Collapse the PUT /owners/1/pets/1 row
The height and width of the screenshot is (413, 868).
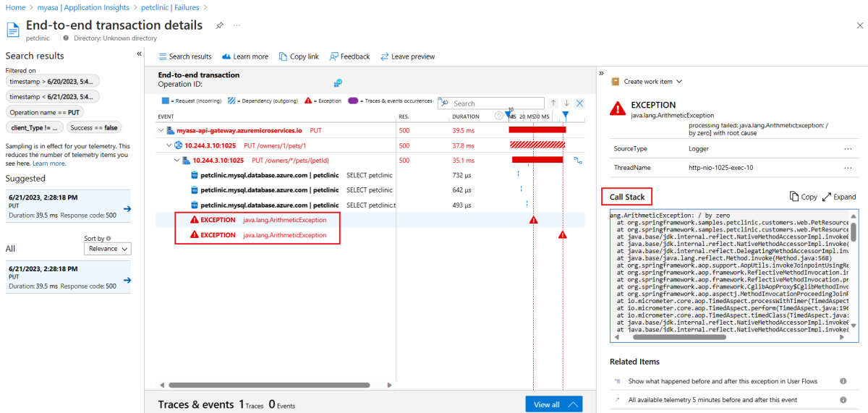[169, 145]
